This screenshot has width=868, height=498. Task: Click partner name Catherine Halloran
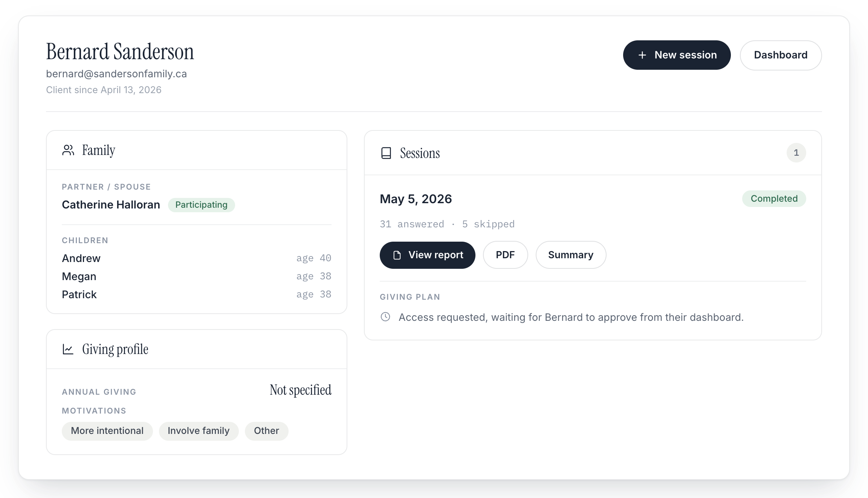111,205
